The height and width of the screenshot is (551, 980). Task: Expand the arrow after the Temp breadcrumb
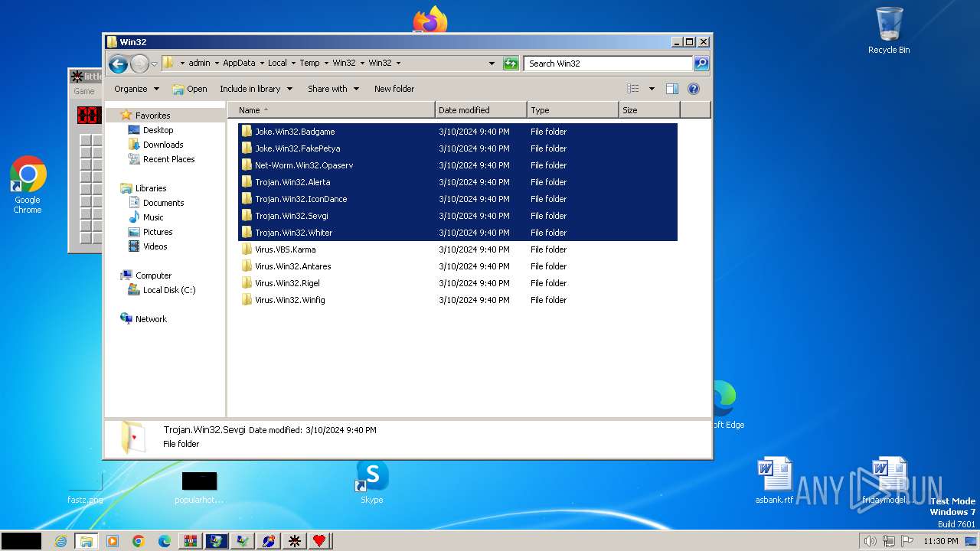[326, 64]
